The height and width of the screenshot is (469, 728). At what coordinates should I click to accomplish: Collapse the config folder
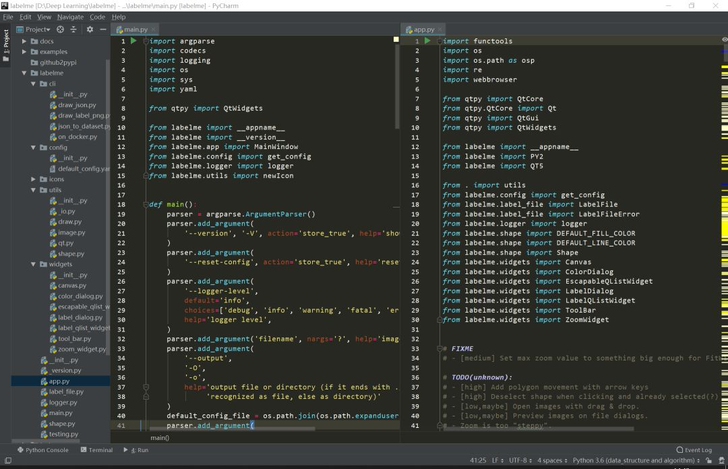tap(33, 147)
